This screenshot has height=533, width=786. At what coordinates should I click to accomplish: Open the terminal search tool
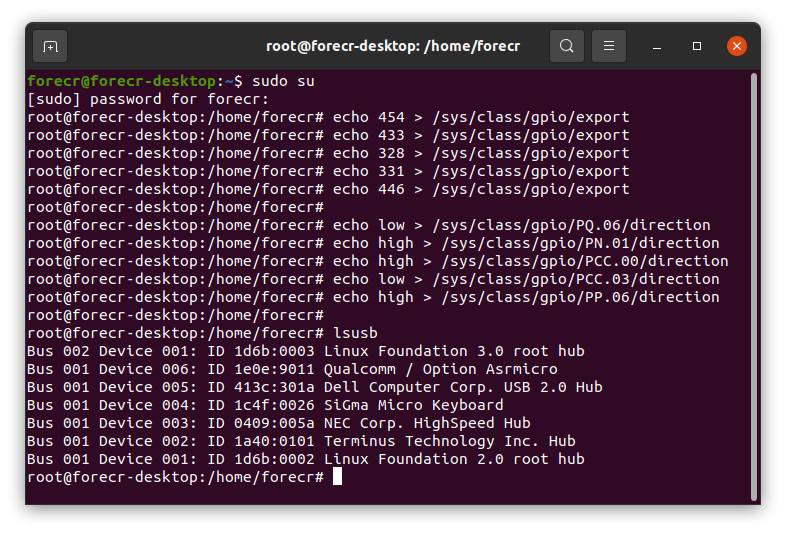(566, 46)
